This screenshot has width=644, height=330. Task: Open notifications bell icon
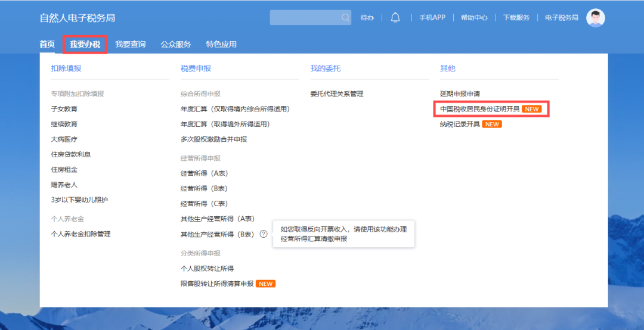click(395, 18)
